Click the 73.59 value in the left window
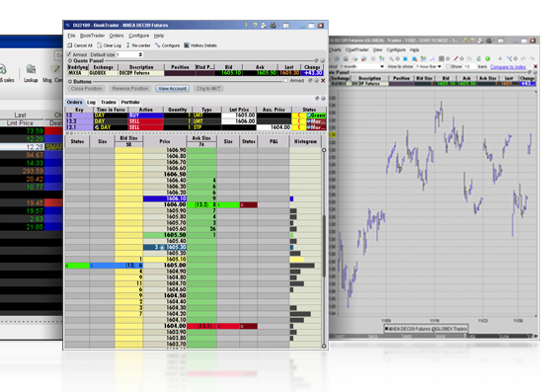 pyautogui.click(x=35, y=131)
